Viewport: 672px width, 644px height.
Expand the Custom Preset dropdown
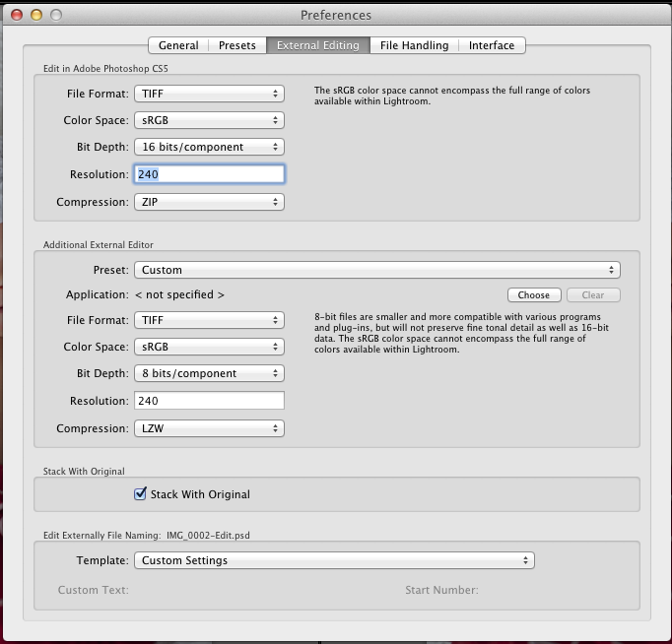375,269
